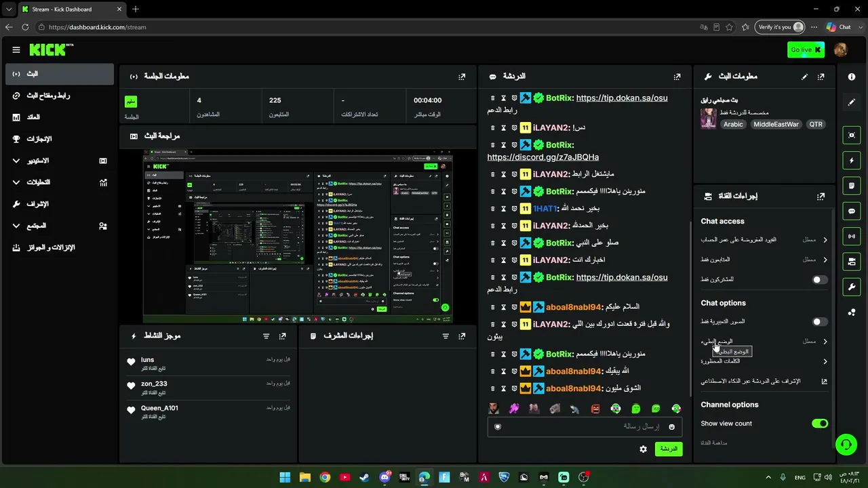The width and height of the screenshot is (868, 488).
Task: Select البث in the sidebar
Action: (60, 74)
